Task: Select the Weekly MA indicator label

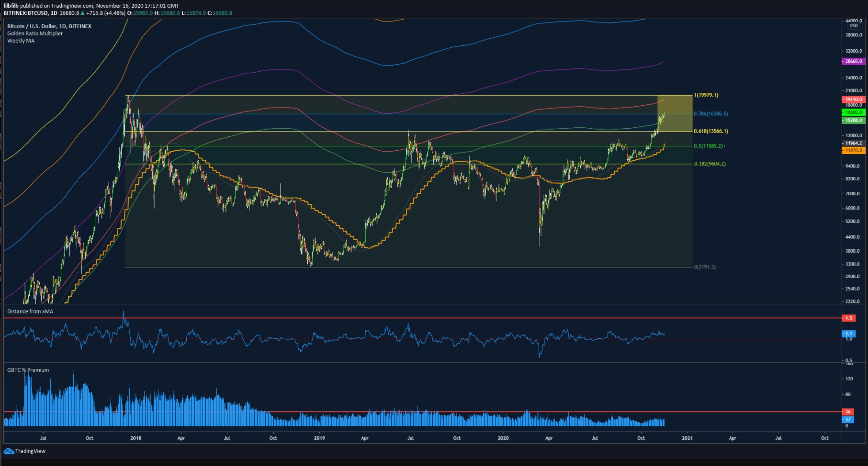Action: (x=21, y=41)
